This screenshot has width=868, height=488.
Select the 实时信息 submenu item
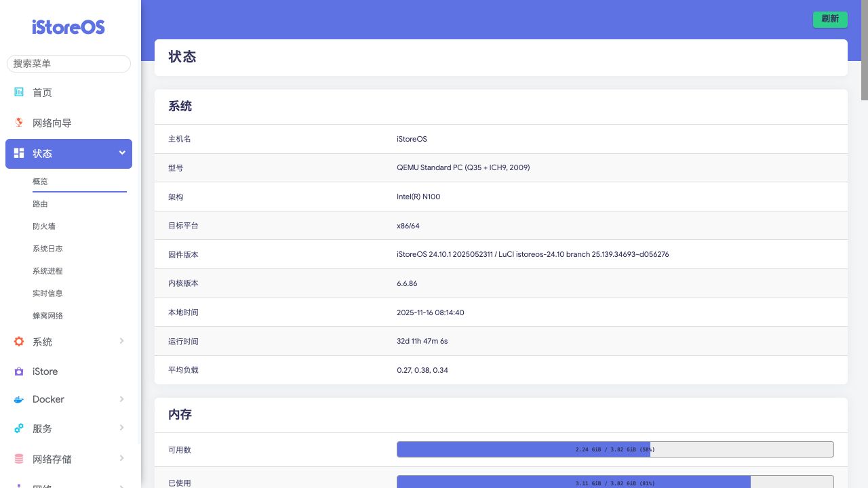click(47, 293)
